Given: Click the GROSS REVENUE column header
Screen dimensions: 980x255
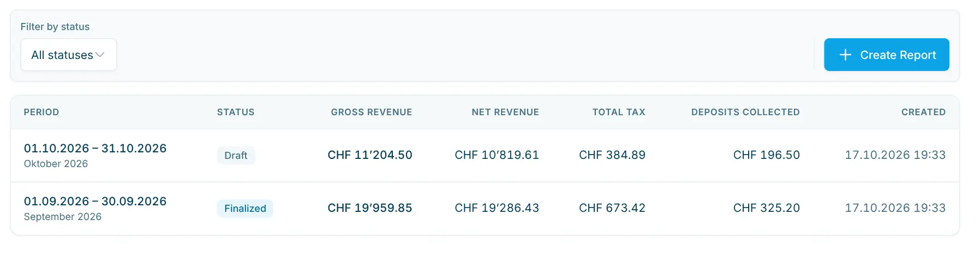Looking at the screenshot, I should click(372, 112).
